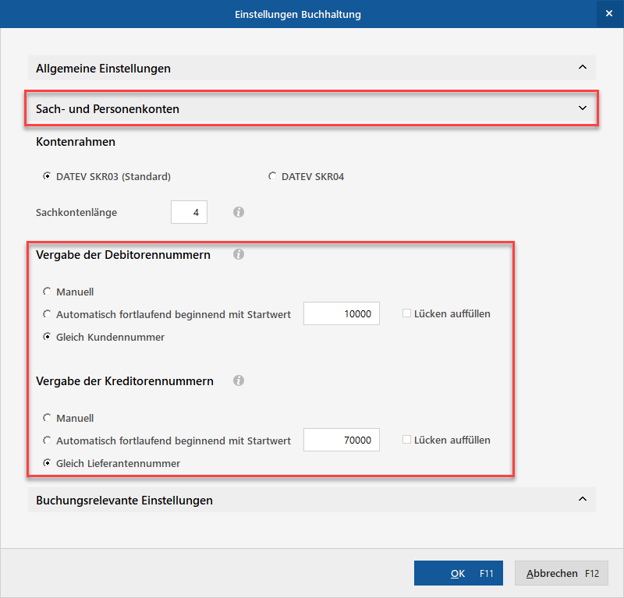
Task: Enable Lücken auffüllen for Kreditorennummern
Action: [x=407, y=440]
